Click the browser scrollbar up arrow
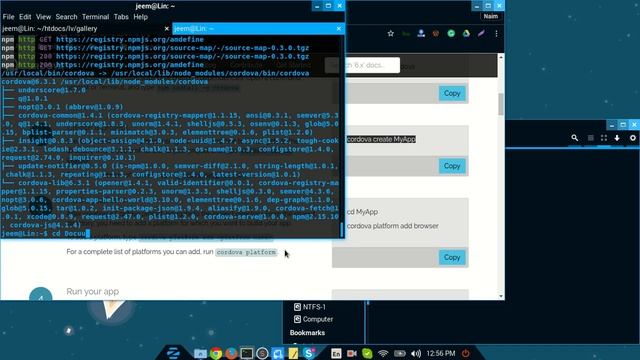640x360 pixels. click(x=501, y=57)
